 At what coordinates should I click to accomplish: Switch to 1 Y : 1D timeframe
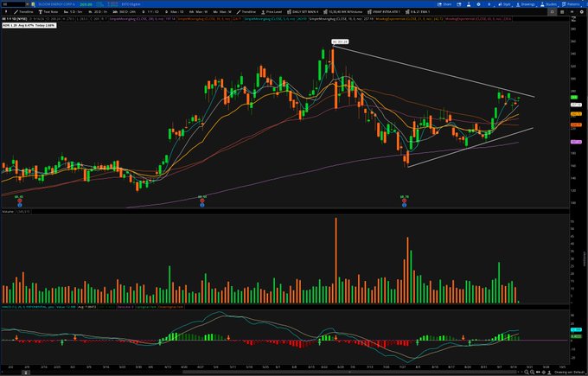coord(150,11)
